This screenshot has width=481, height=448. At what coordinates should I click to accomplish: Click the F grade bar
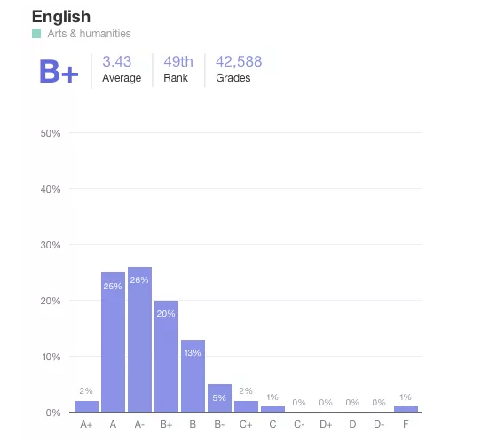[406, 409]
